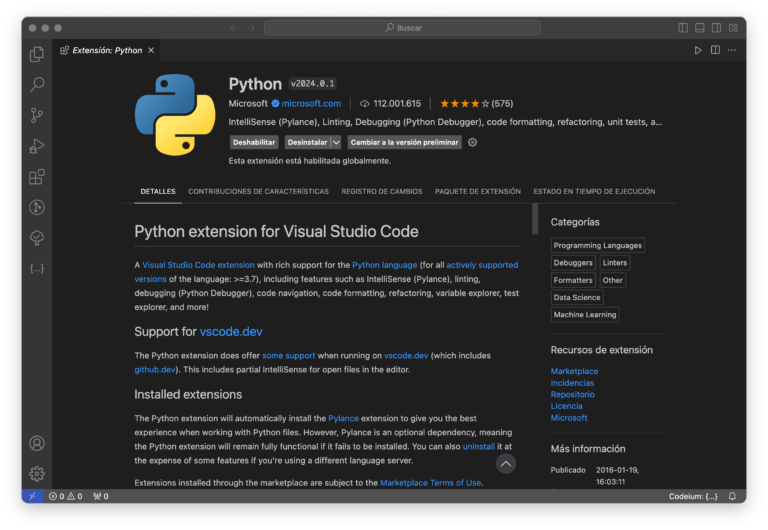Click the remote window indicator in status bar
768x530 pixels.
(x=32, y=496)
